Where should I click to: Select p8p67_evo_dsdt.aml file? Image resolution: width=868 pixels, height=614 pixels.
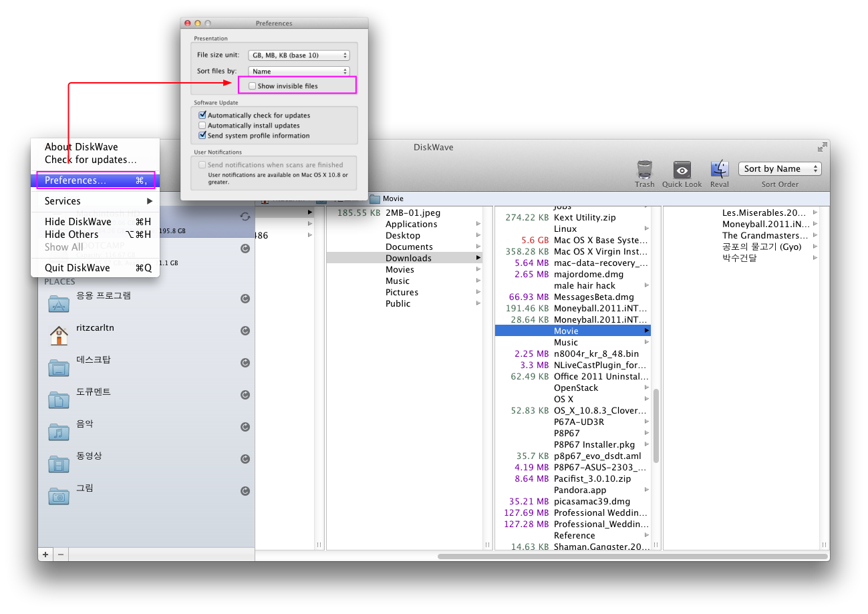pyautogui.click(x=573, y=456)
